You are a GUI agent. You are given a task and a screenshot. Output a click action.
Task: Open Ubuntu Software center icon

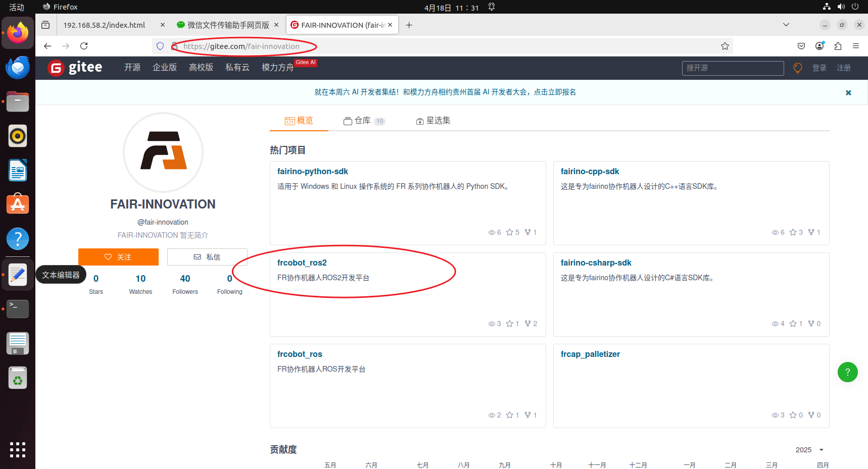(18, 204)
